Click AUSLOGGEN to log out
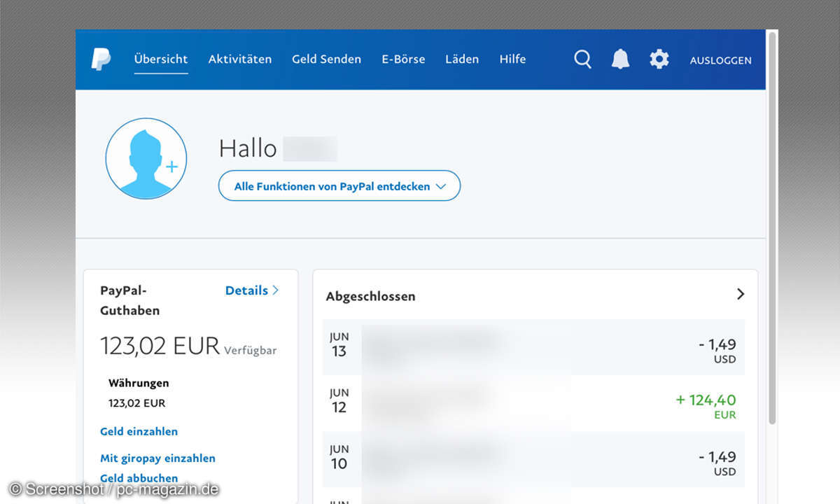 [721, 60]
